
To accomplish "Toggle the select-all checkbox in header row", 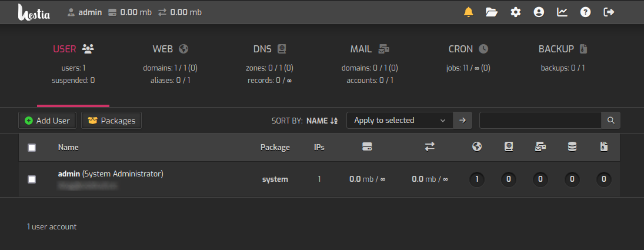I will click(32, 148).
